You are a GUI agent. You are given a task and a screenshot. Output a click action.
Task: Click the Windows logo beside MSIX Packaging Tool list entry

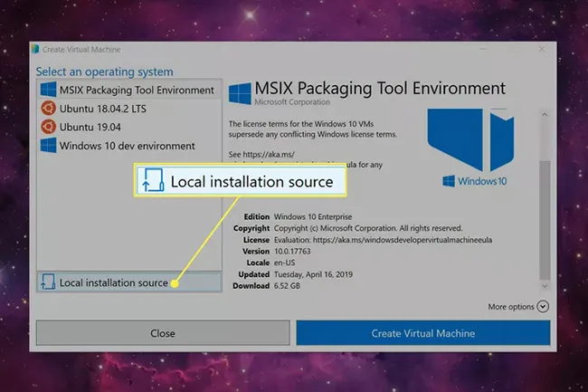pos(48,91)
